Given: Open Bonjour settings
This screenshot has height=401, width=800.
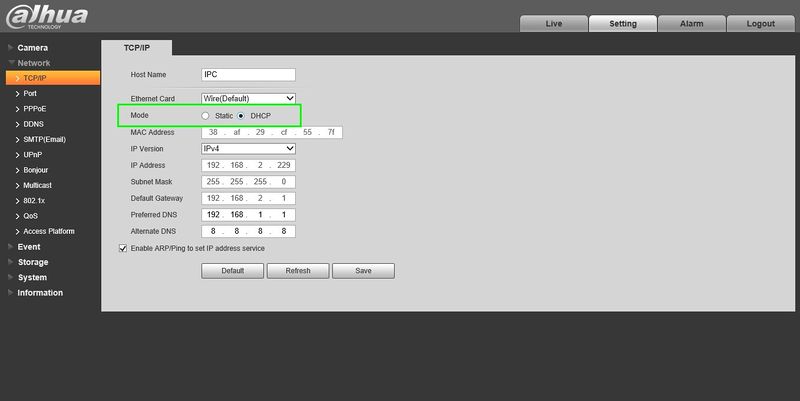Looking at the screenshot, I should 35,170.
